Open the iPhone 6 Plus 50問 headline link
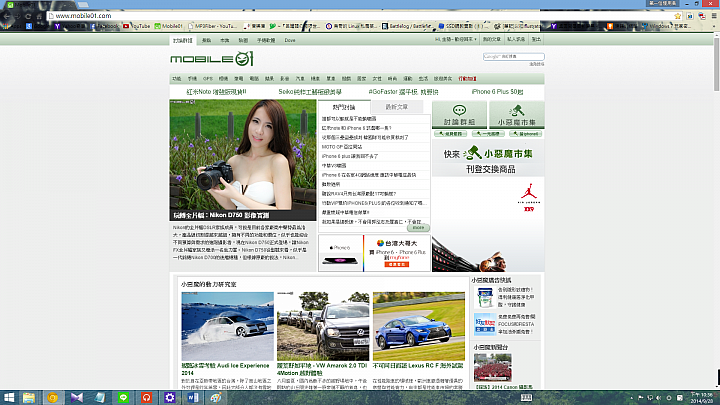Viewport: 720px width, 405px height. [497, 92]
